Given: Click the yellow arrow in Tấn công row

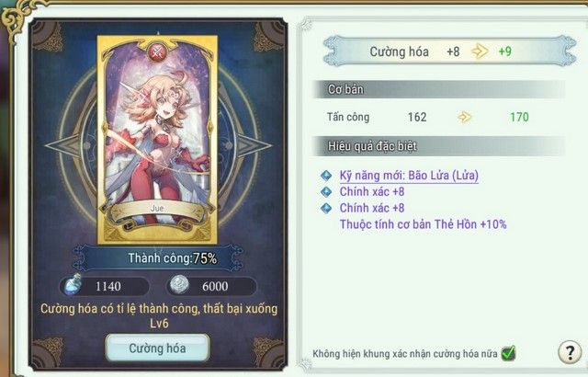Looking at the screenshot, I should [465, 117].
